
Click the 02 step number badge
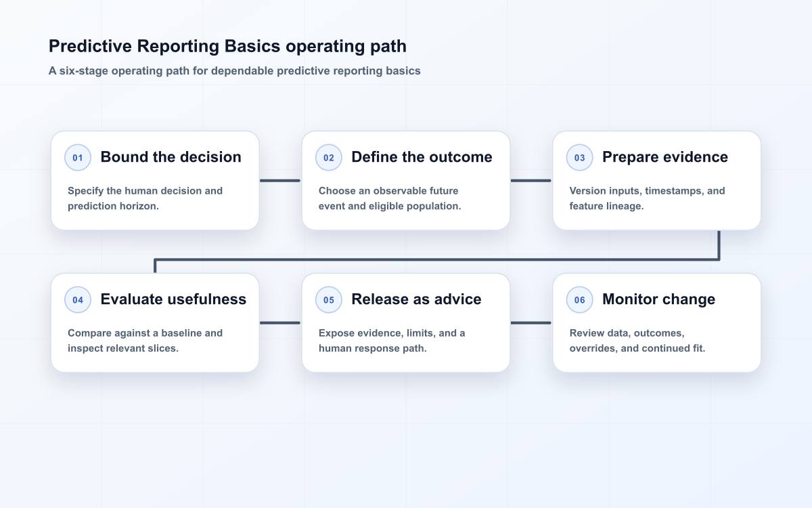[x=329, y=158]
